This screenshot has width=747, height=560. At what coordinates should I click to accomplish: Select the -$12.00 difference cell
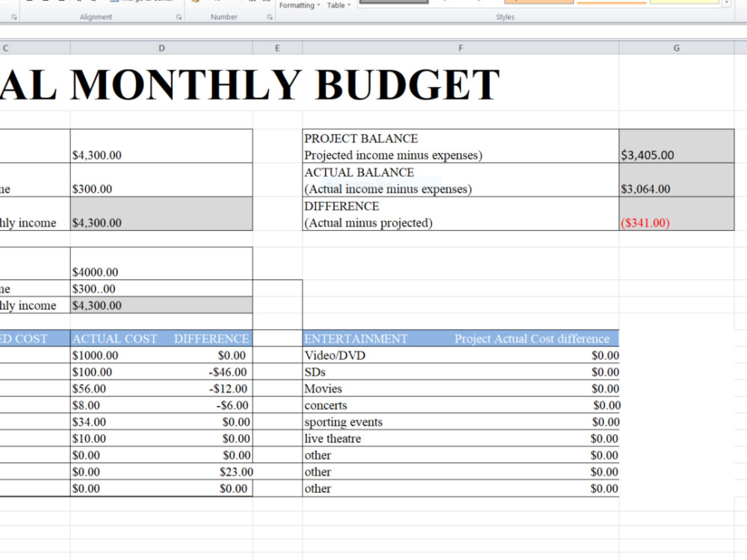point(228,388)
